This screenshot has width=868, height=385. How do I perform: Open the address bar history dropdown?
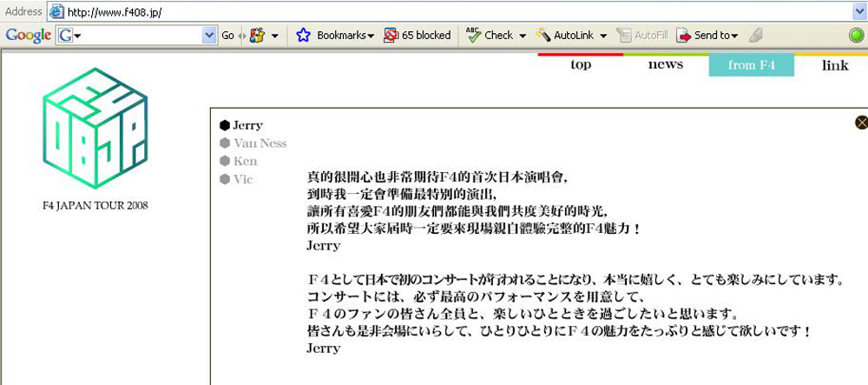[x=859, y=11]
